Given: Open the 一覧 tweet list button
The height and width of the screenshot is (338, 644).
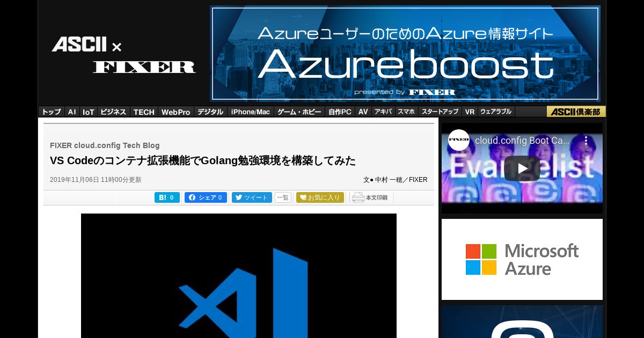Looking at the screenshot, I should (x=283, y=197).
